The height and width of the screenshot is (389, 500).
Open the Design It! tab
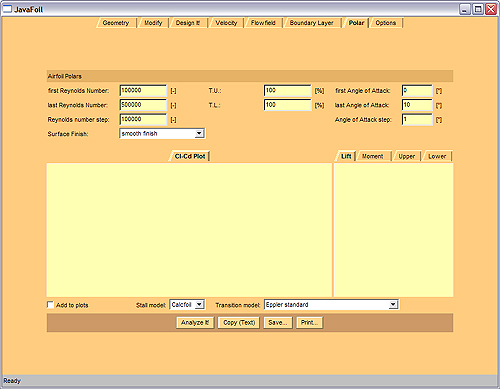(x=188, y=23)
